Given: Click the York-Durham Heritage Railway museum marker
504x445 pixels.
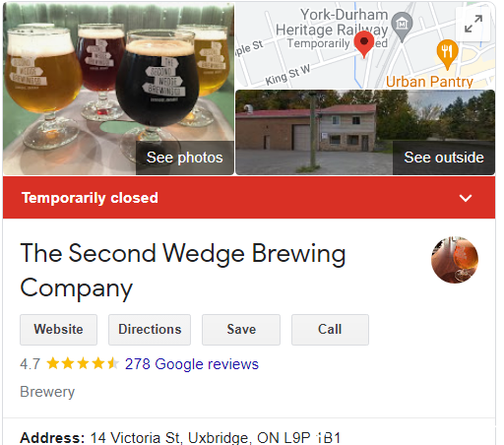Looking at the screenshot, I should (402, 27).
